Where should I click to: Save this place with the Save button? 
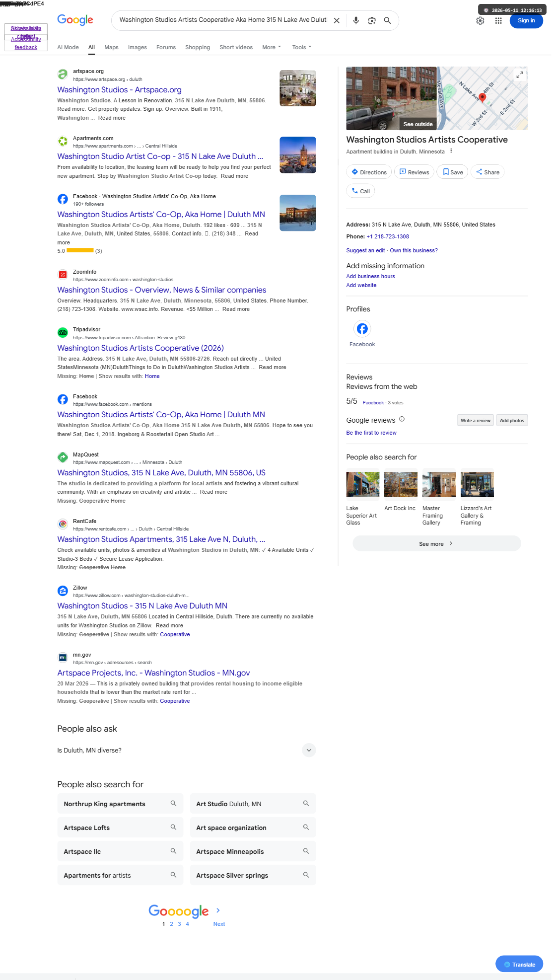coord(452,172)
